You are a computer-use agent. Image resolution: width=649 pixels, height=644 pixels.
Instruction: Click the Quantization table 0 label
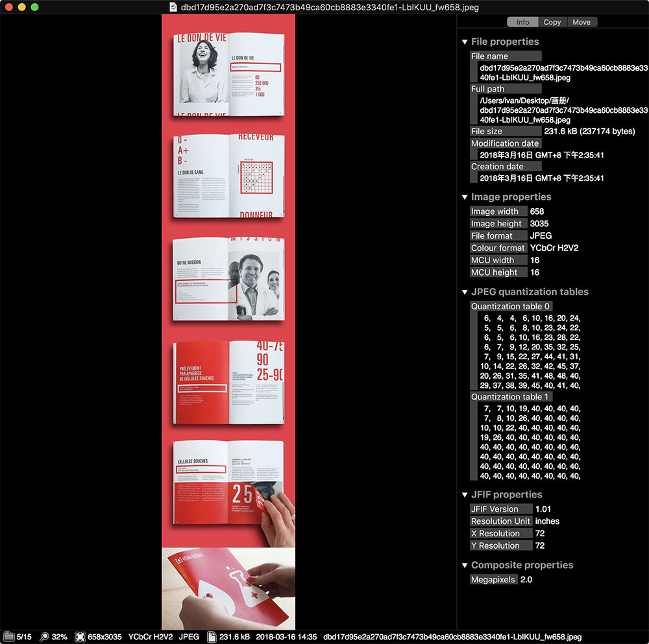click(x=510, y=306)
